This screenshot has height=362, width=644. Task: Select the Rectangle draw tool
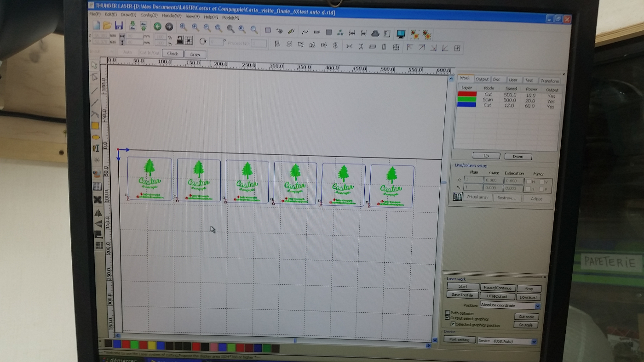[x=96, y=125]
